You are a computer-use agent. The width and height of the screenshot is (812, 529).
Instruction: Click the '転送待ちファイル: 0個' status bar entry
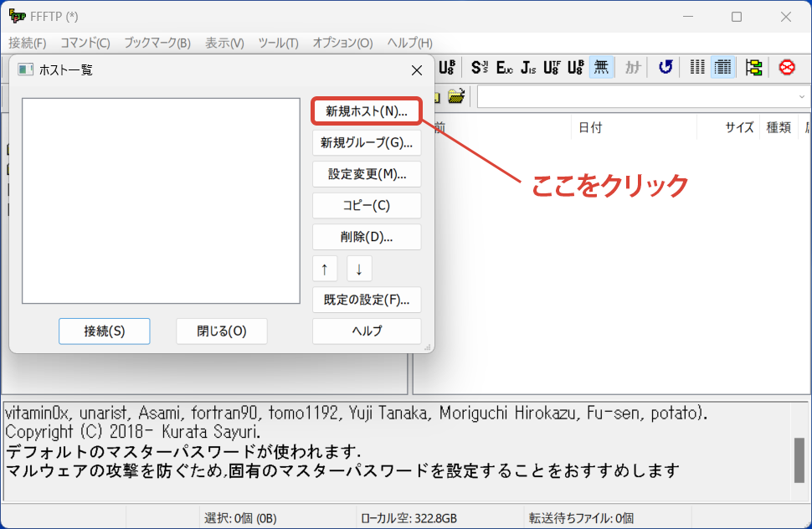[x=581, y=518]
